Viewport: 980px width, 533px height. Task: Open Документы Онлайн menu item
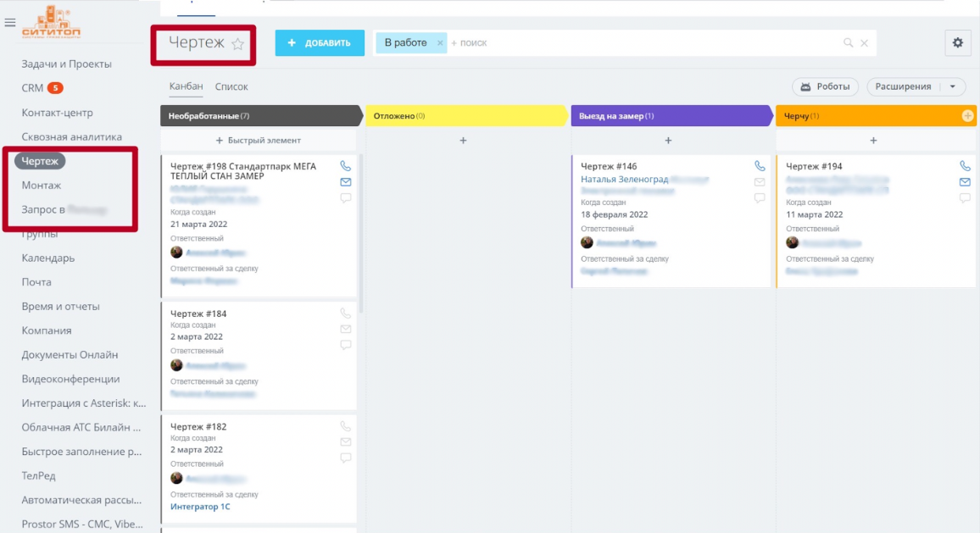pyautogui.click(x=70, y=355)
